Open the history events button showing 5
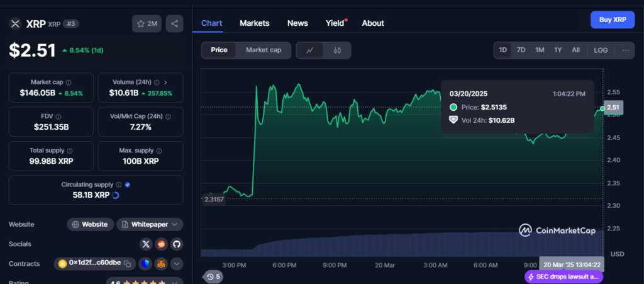644x284 pixels. click(x=213, y=276)
